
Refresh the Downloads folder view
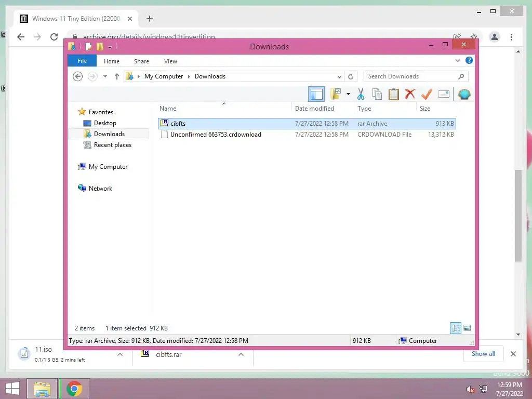coord(351,76)
